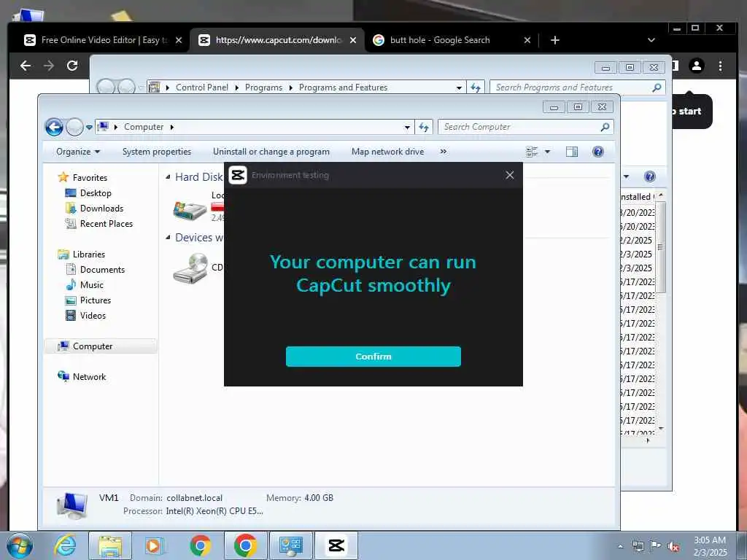Open Chrome profile avatar
This screenshot has height=560, width=747.
coord(697,66)
